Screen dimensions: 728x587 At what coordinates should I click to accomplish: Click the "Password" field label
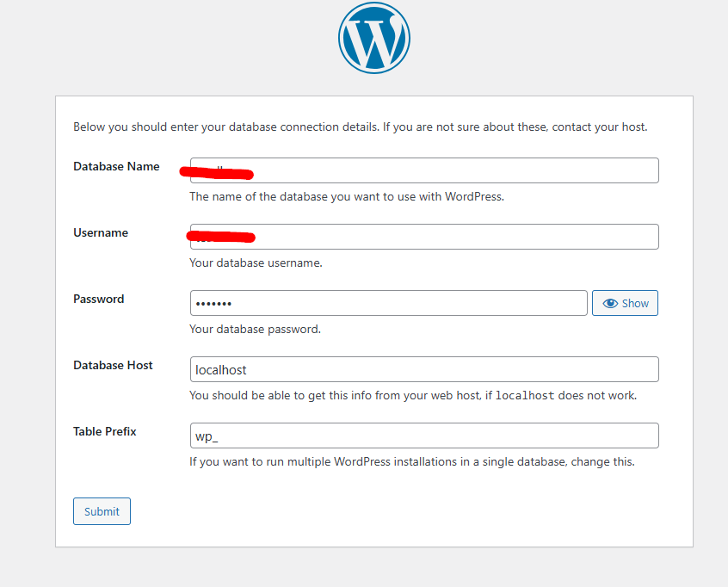pyautogui.click(x=98, y=299)
